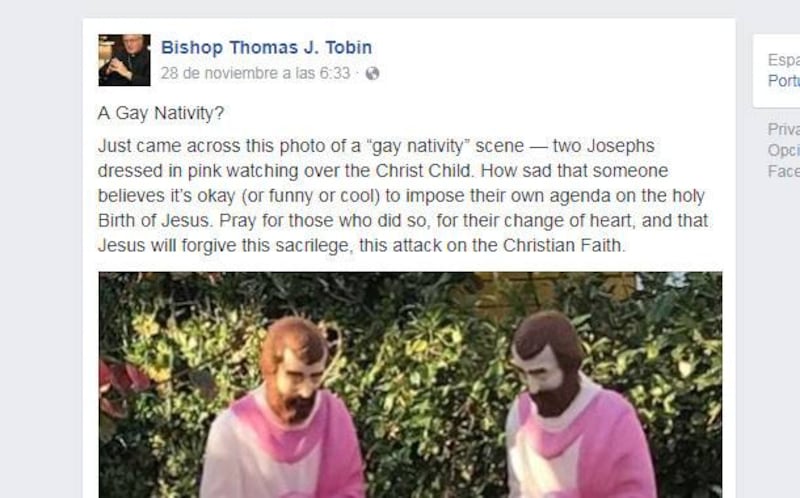Click the post body text paragraph
This screenshot has width=800, height=498.
pyautogui.click(x=403, y=195)
